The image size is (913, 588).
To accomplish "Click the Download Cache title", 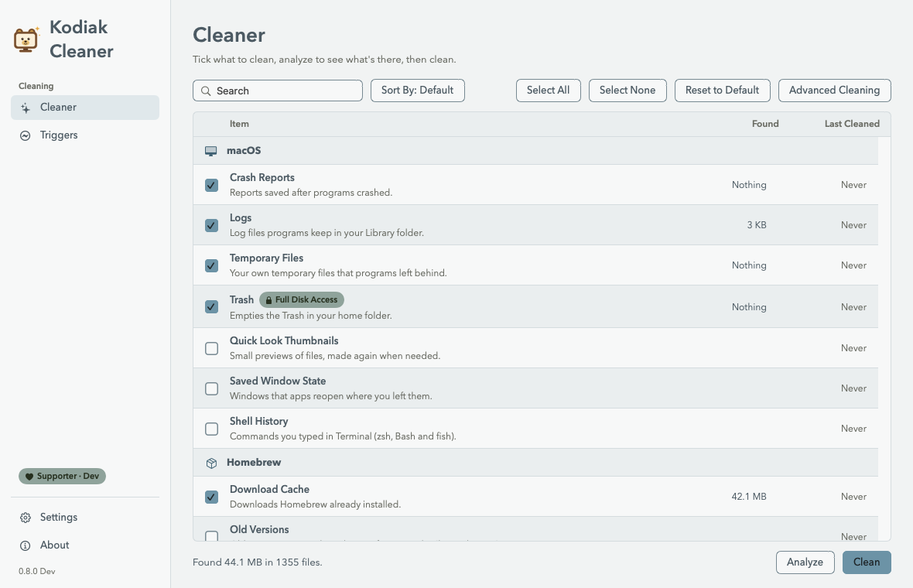I will [x=269, y=489].
